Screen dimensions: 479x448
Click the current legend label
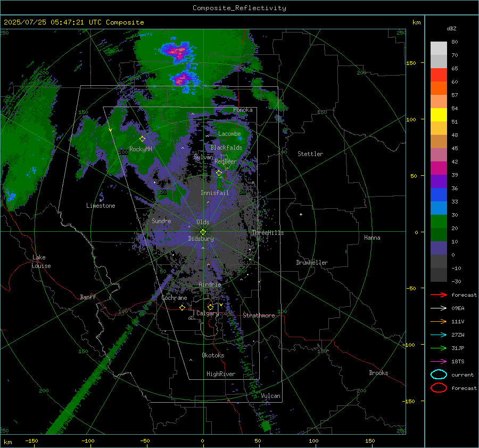(x=462, y=374)
